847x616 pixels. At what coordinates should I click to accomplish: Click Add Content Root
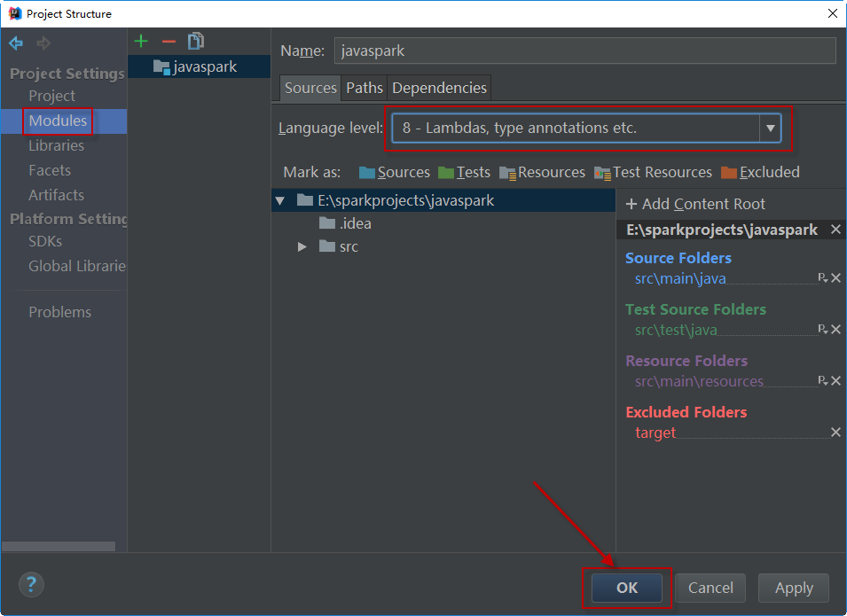point(695,204)
